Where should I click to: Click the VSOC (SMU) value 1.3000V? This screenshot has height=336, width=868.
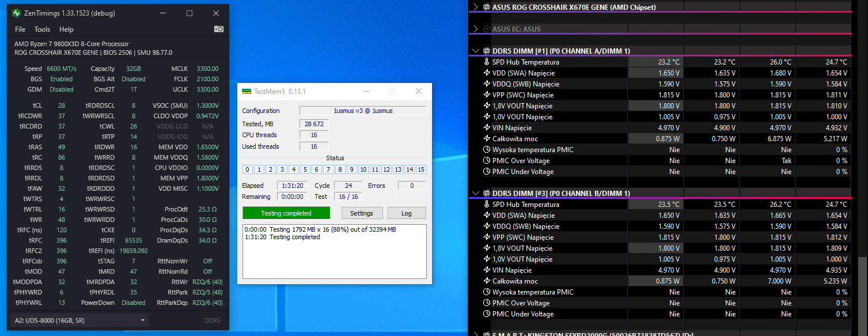coord(207,105)
